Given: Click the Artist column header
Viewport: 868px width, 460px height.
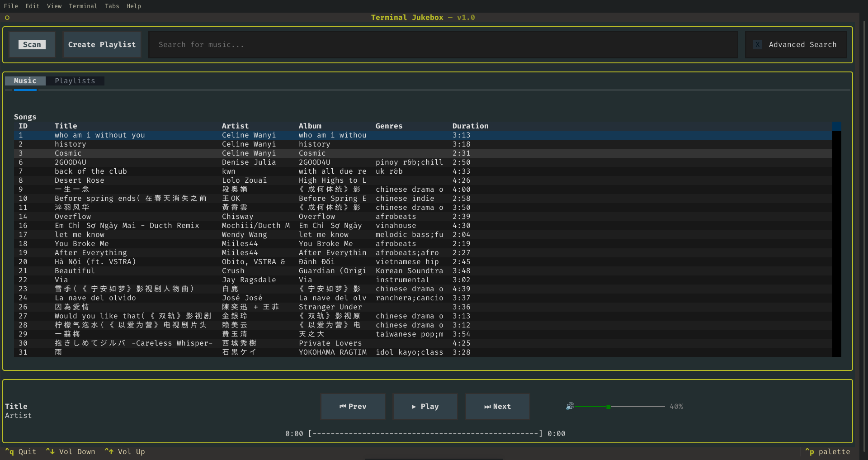Looking at the screenshot, I should (235, 126).
